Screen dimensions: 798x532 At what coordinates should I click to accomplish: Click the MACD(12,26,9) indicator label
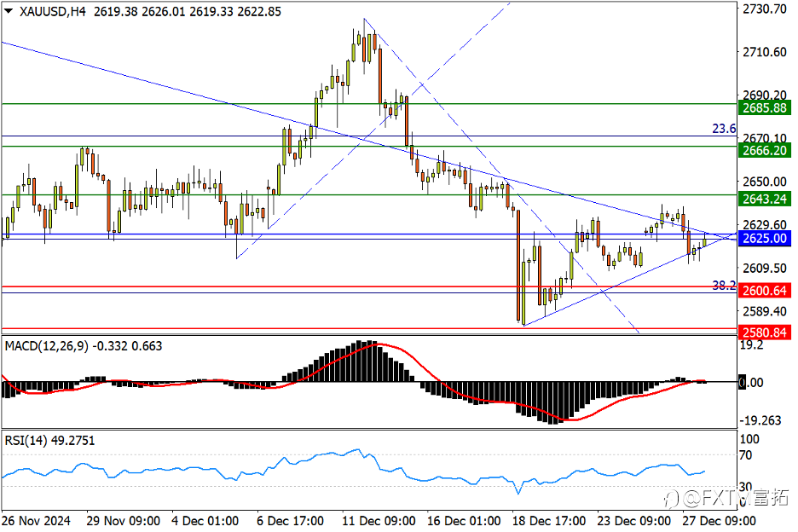pyautogui.click(x=46, y=346)
